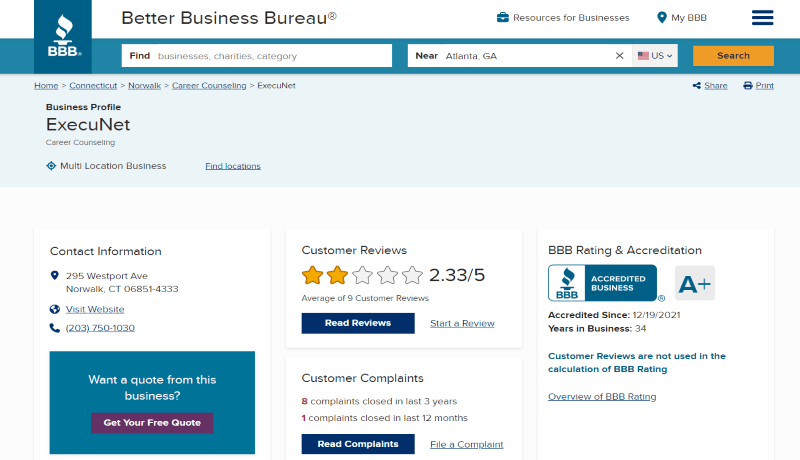Image resolution: width=800 pixels, height=460 pixels.
Task: Click the 295 Westport Ave address text
Action: tap(122, 282)
